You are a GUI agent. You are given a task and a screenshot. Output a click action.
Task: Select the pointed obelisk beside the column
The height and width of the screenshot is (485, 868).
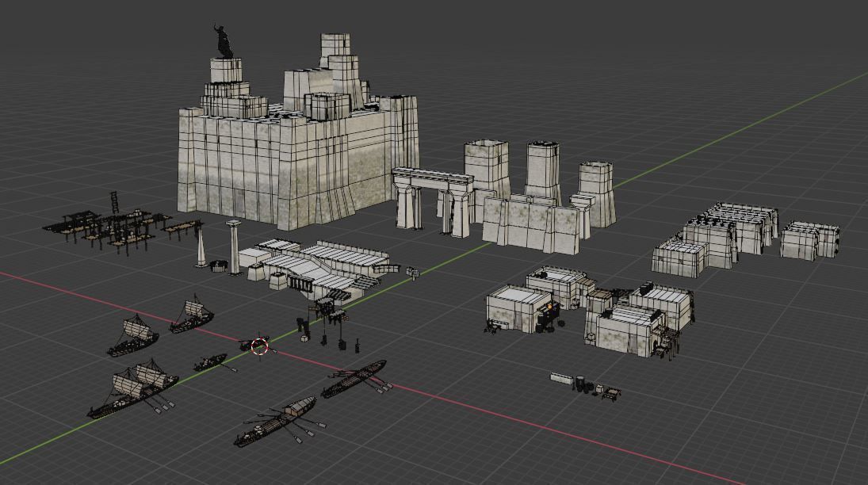201,247
